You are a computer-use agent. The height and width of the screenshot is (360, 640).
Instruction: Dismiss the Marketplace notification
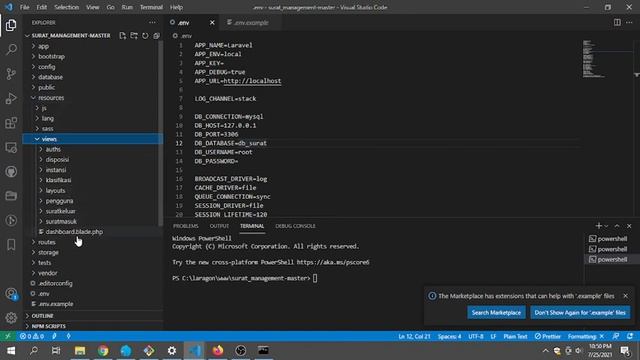point(626,296)
